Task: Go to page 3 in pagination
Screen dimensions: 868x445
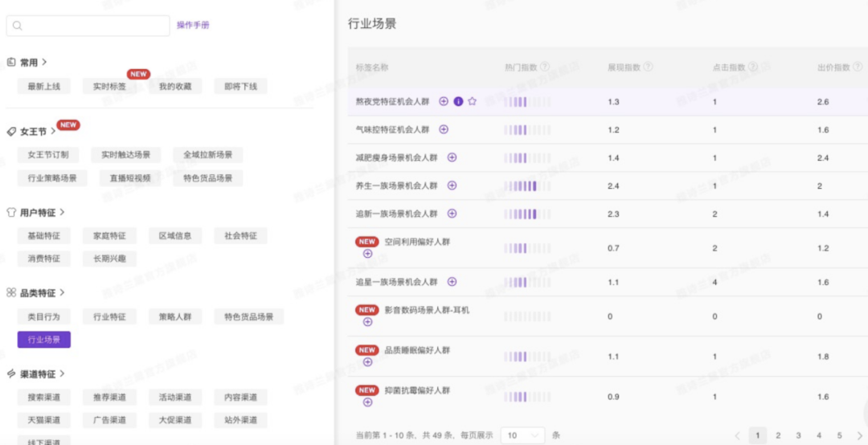Action: click(x=798, y=435)
